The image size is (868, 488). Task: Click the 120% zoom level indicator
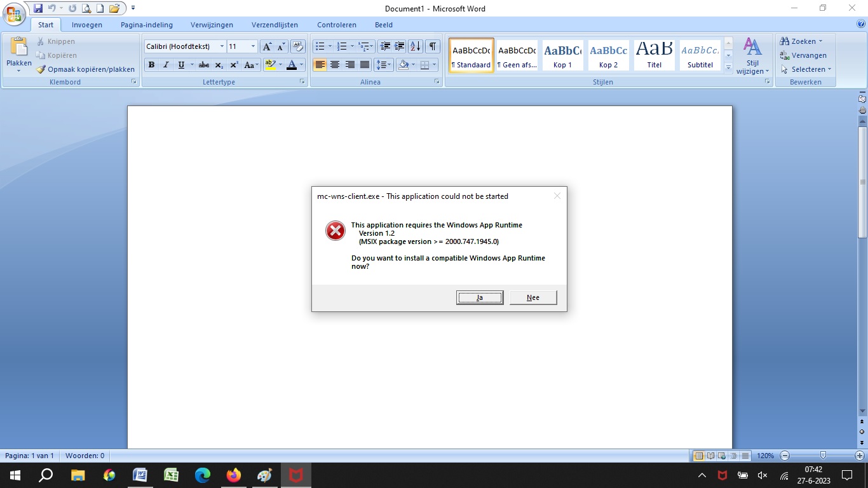[765, 456]
